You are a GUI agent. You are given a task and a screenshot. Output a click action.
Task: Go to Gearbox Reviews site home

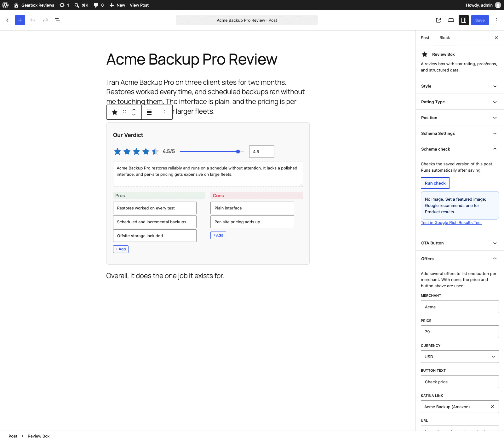[x=34, y=5]
